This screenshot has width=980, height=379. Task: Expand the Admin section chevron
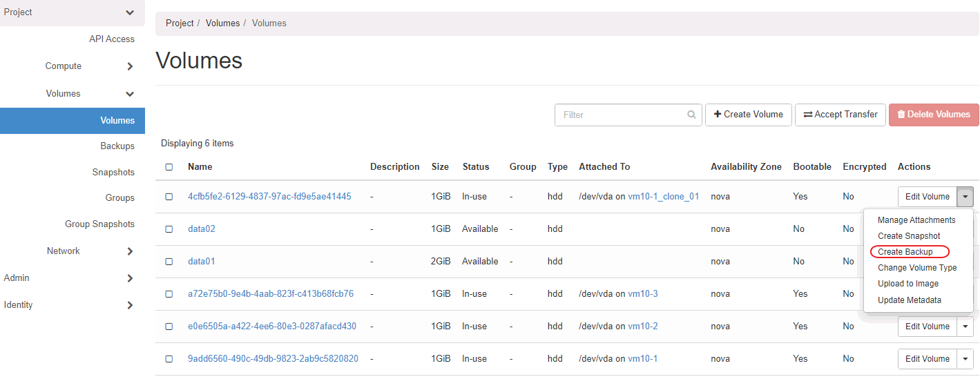coord(130,278)
